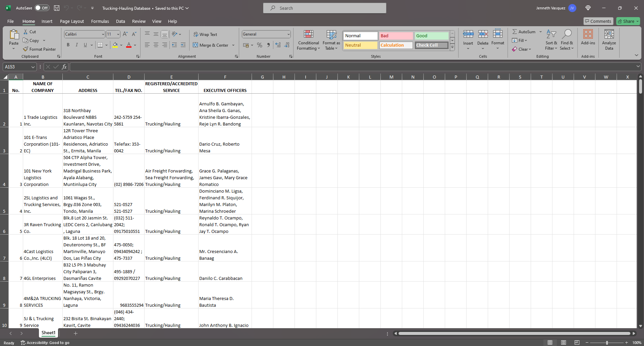Launch Analyze Data tool
644x346 pixels.
coord(609,40)
